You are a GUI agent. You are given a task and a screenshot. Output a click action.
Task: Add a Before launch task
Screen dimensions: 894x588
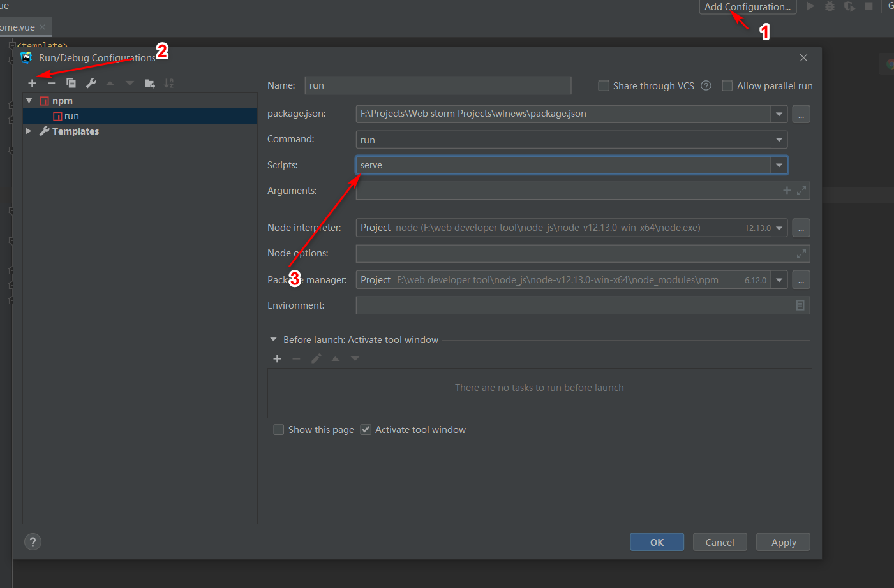pos(277,359)
